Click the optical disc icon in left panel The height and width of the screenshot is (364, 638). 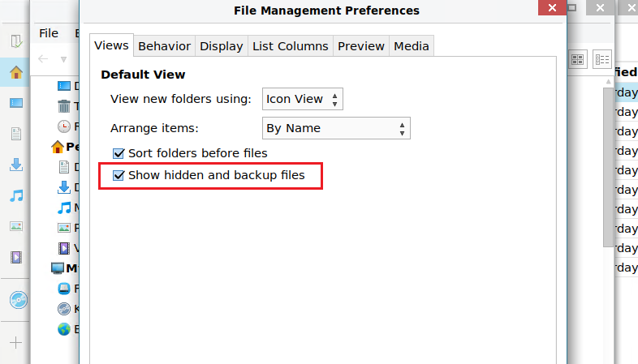point(18,300)
